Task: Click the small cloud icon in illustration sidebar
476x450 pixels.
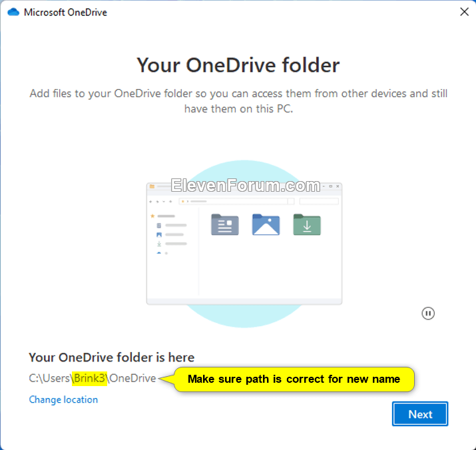Action: coord(158,254)
